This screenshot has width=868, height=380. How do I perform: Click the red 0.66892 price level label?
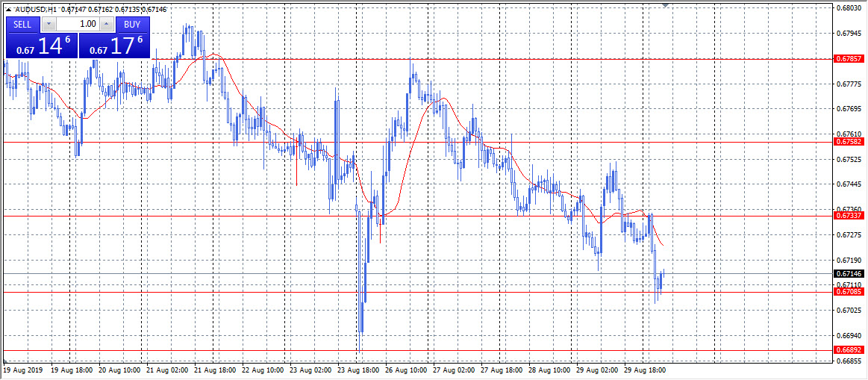(848, 351)
